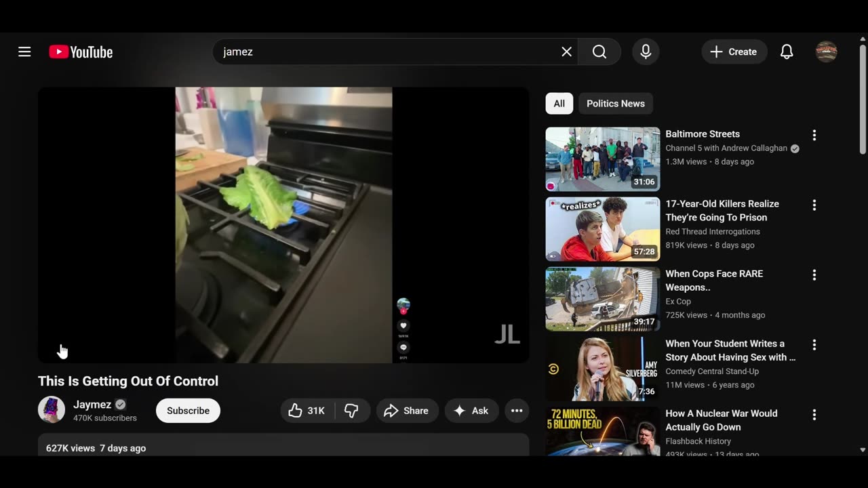
Task: Open 17-Year-Old Killers Realize title
Action: 722,211
